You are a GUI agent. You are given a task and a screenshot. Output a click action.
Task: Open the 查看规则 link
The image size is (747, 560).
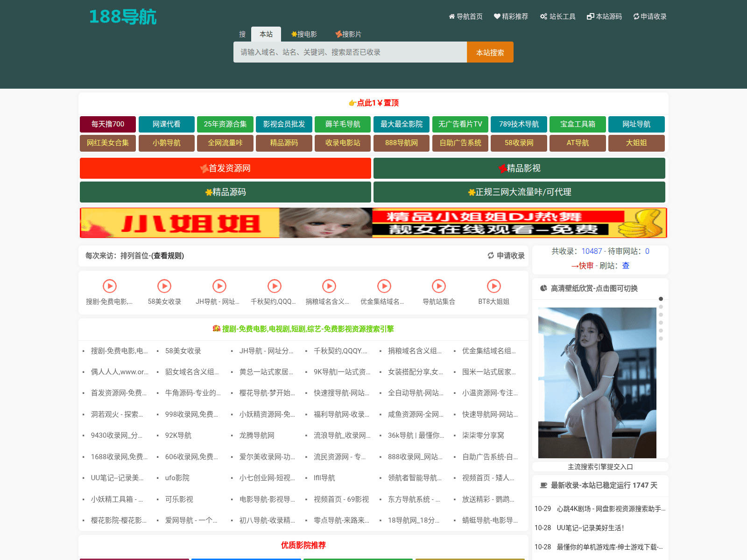pos(168,256)
